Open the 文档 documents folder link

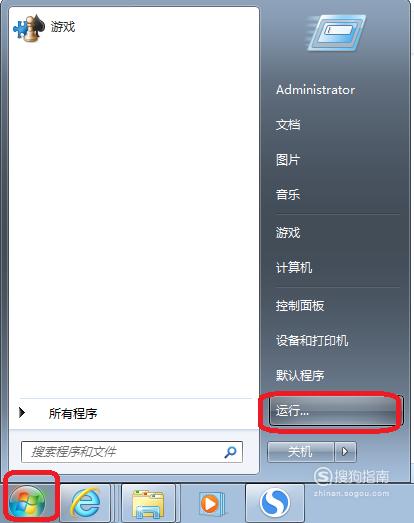tap(288, 125)
